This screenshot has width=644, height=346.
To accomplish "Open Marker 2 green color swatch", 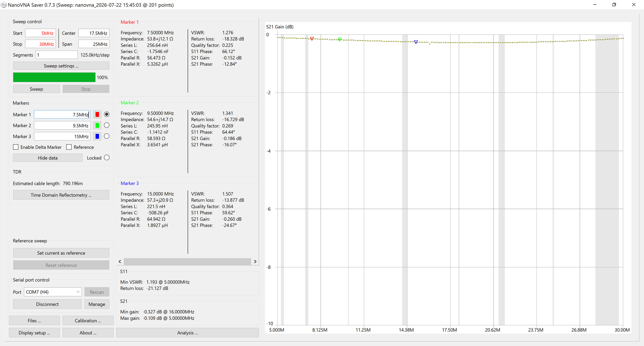I will tap(97, 125).
